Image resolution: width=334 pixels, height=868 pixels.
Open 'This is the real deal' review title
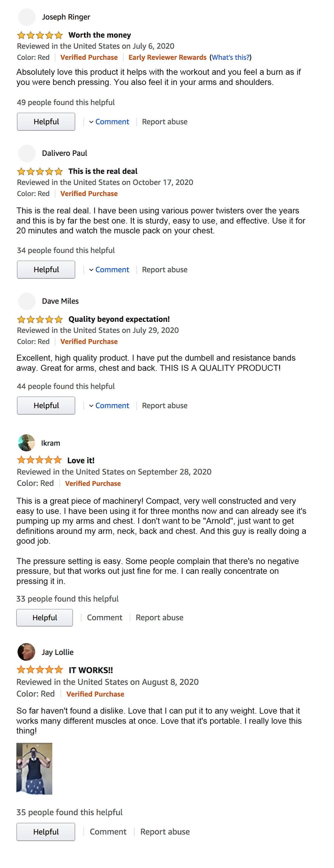click(x=103, y=171)
